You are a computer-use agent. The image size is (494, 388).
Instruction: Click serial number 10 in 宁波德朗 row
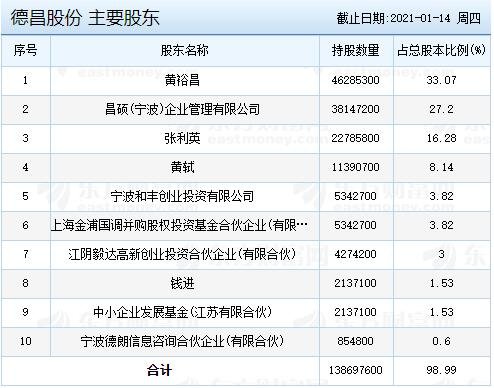25,341
